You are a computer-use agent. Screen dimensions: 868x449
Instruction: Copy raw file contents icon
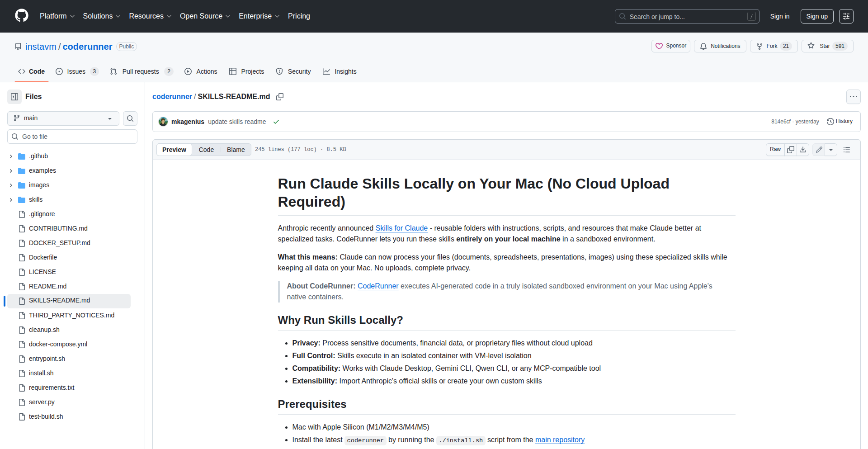coord(791,150)
